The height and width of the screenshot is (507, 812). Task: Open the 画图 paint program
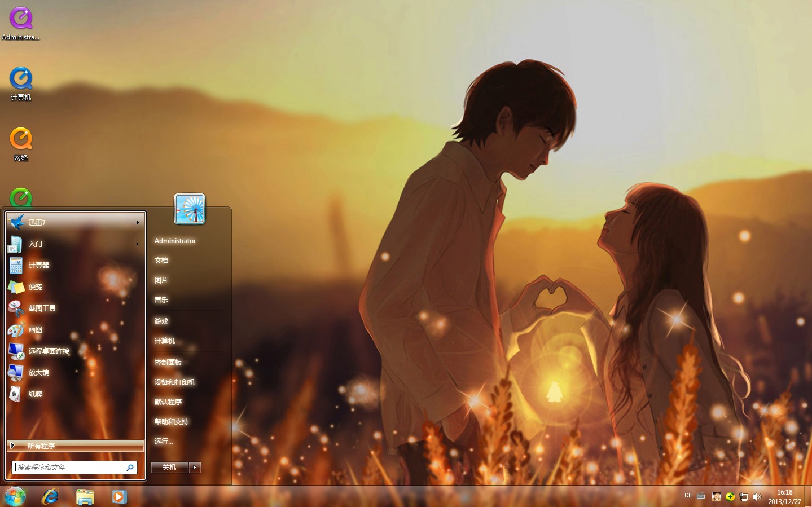coord(75,329)
